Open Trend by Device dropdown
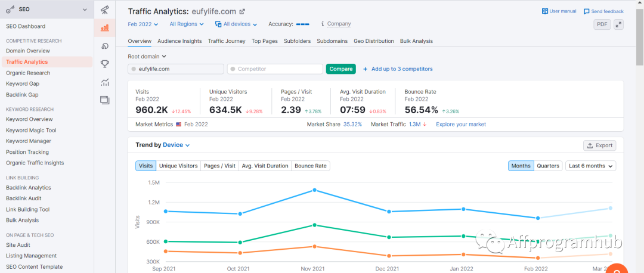 pyautogui.click(x=176, y=145)
